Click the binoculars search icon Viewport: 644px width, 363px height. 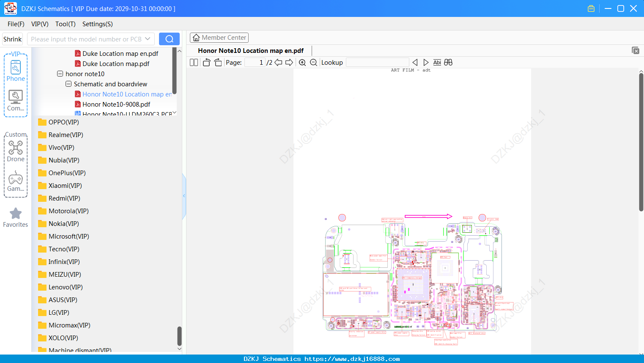448,62
